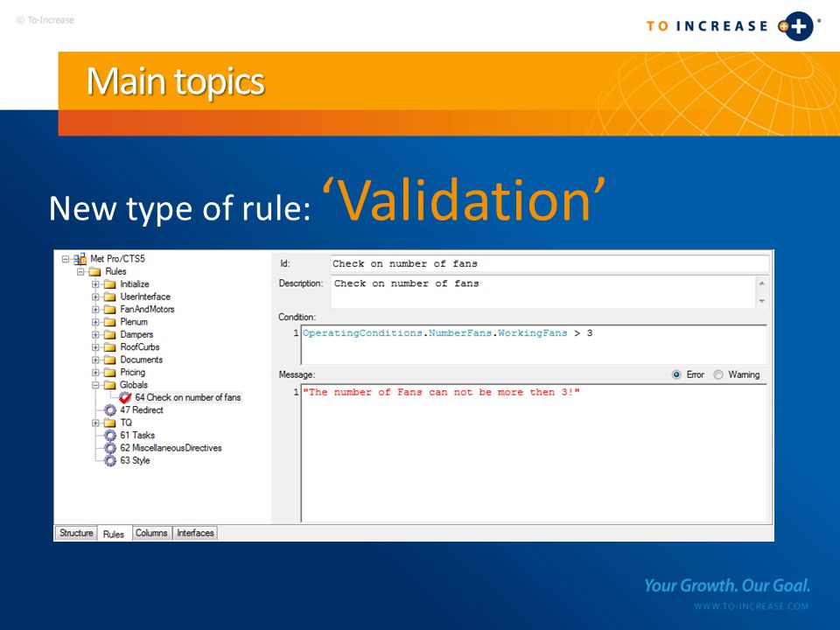The image size is (840, 630).
Task: Switch to the Structure tab
Action: point(76,533)
